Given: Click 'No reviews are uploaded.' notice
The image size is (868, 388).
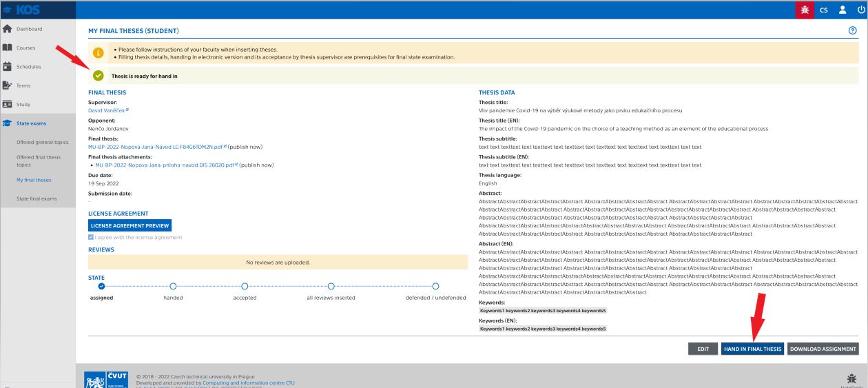Looking at the screenshot, I should tap(278, 262).
